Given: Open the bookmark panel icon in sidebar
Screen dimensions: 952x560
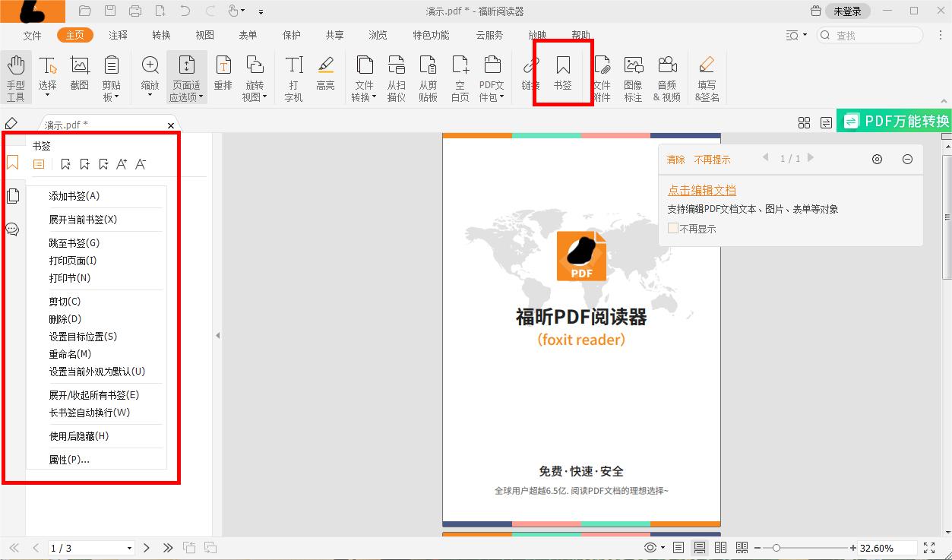Looking at the screenshot, I should [12, 163].
